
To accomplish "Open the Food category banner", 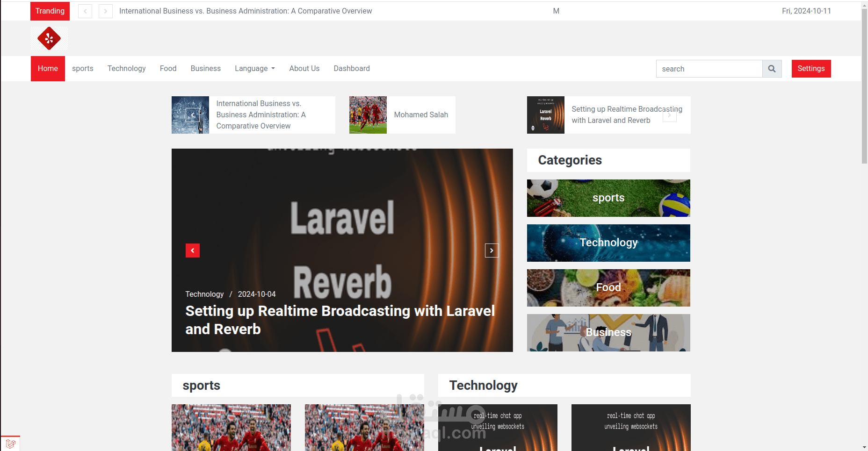I will 608,288.
